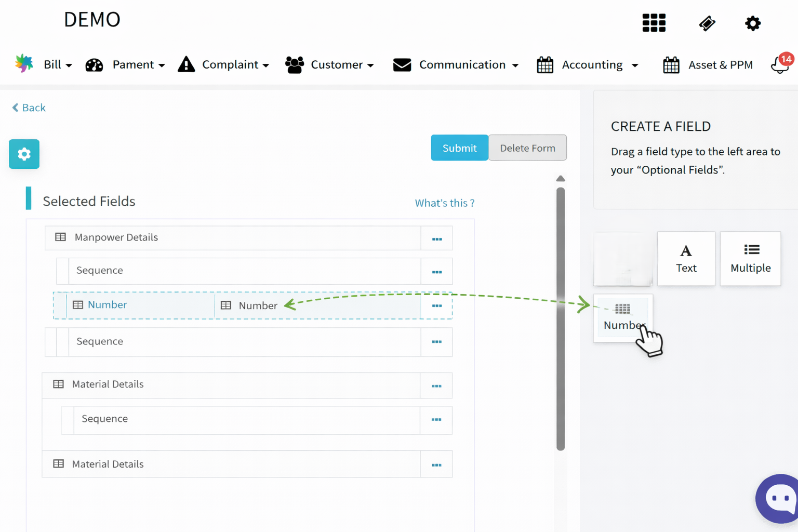This screenshot has height=532, width=798.
Task: Expand the Bill dropdown menu
Action: click(57, 65)
